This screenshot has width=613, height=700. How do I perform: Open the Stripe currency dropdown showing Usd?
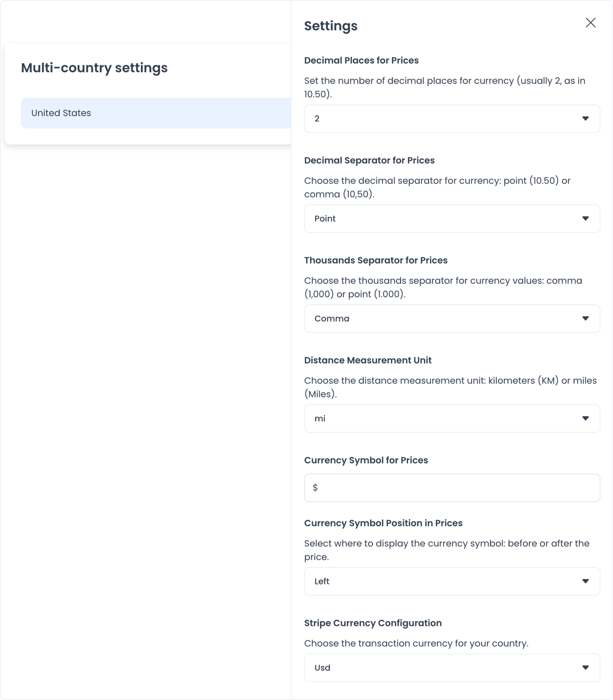452,668
